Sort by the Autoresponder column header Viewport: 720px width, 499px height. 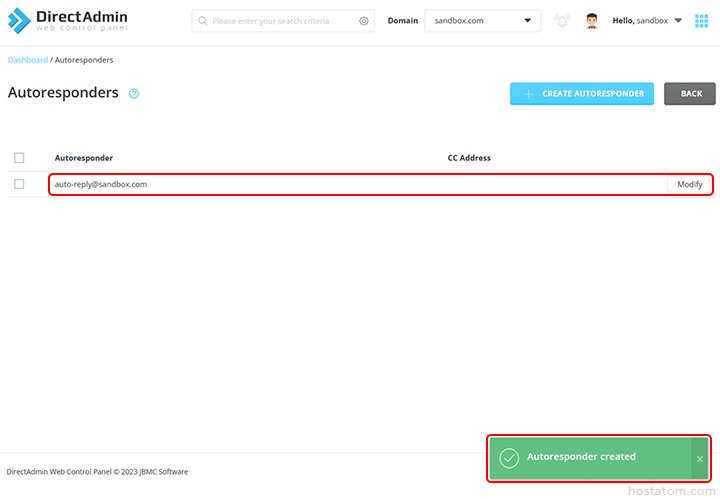tap(84, 158)
